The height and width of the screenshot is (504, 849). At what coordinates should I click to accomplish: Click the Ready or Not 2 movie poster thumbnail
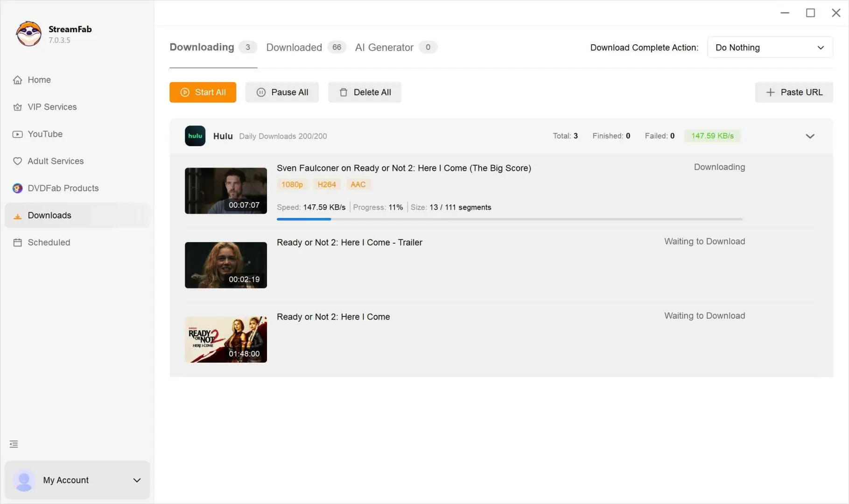click(x=226, y=339)
